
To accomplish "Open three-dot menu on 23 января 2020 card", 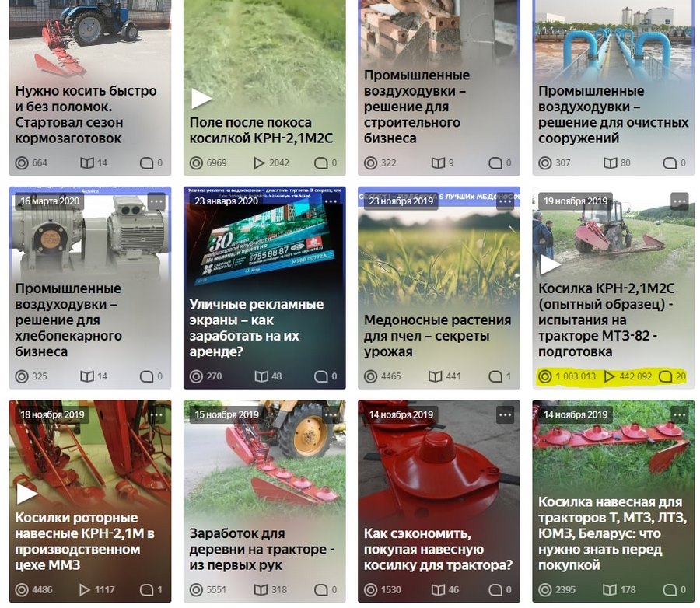I will point(331,201).
